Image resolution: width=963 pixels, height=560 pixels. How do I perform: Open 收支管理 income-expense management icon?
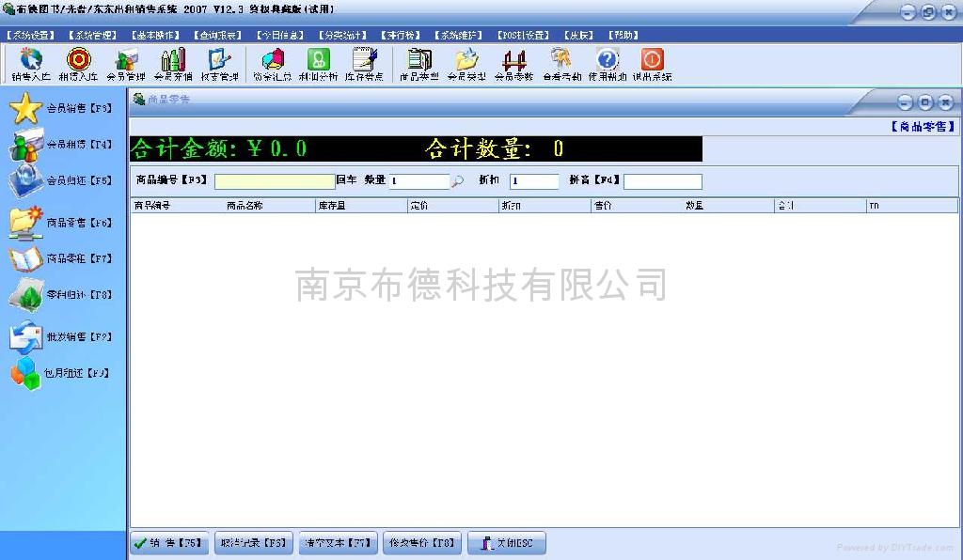click(x=219, y=65)
